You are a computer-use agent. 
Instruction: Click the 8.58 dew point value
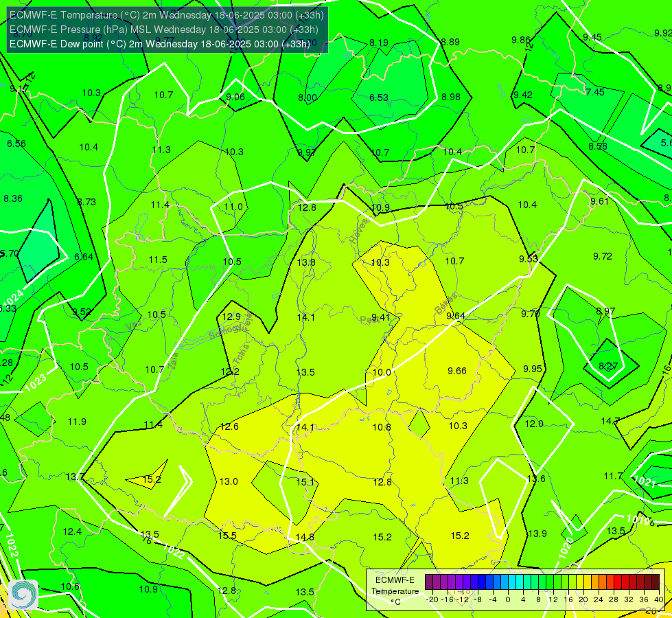click(x=598, y=146)
